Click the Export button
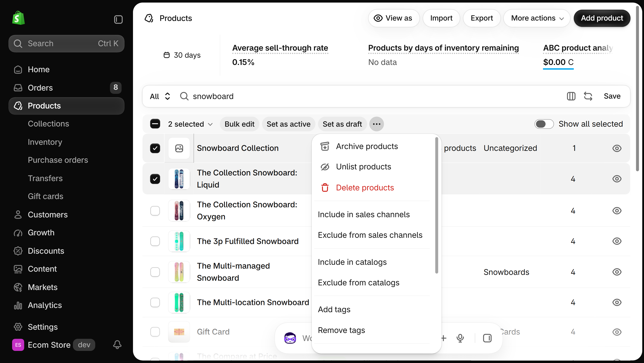 [482, 18]
